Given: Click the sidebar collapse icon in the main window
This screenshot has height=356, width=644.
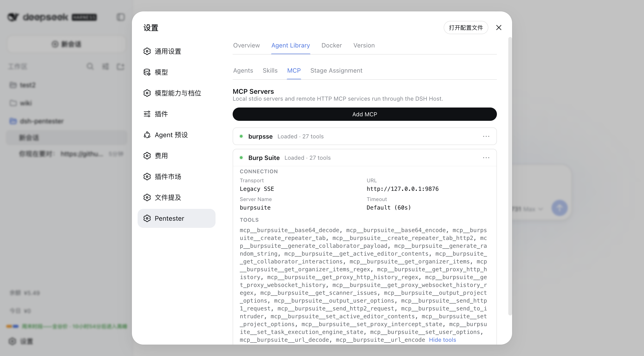Looking at the screenshot, I should (x=121, y=17).
